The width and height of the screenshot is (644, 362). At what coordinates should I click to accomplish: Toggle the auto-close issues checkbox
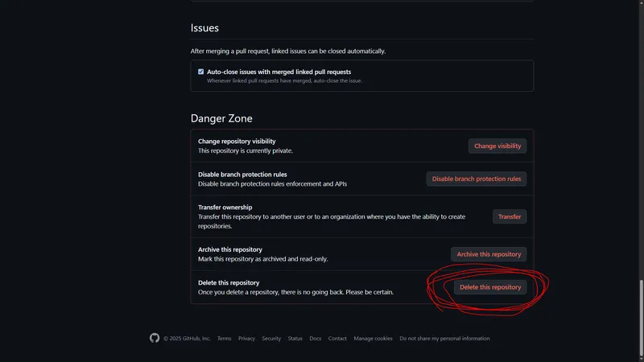(201, 72)
